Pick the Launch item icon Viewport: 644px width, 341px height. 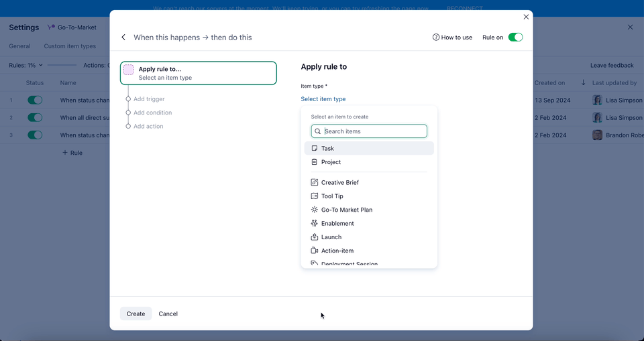tap(315, 237)
